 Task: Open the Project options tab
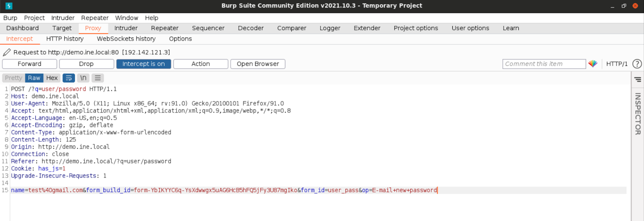[416, 28]
